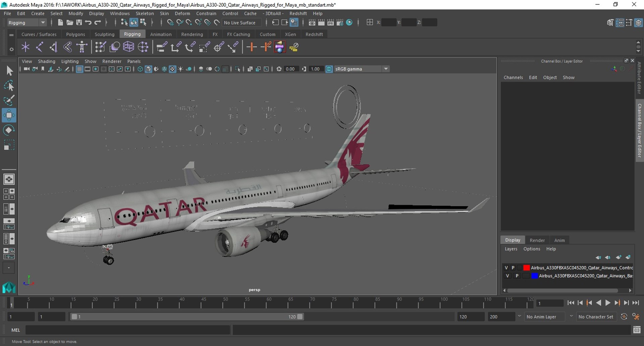Activate the Rotate tool
The image size is (644, 346).
click(x=9, y=130)
